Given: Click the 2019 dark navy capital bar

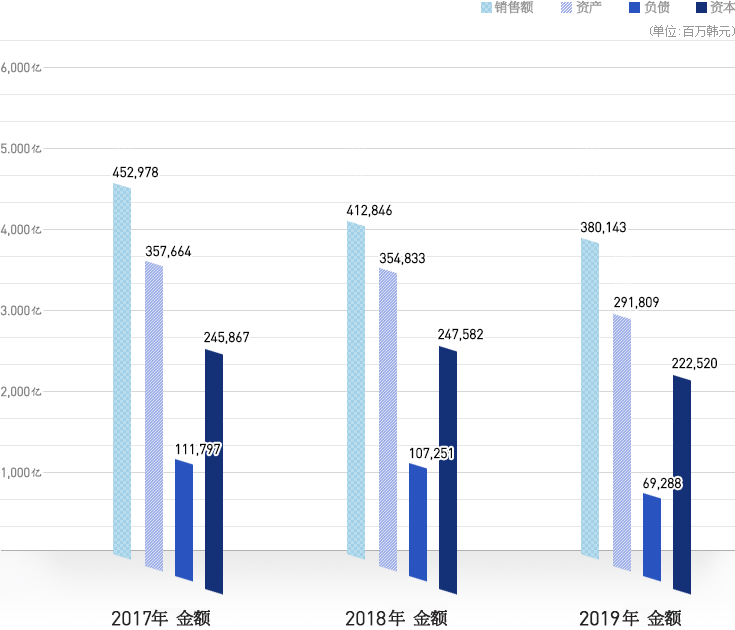Looking at the screenshot, I should 682,485.
